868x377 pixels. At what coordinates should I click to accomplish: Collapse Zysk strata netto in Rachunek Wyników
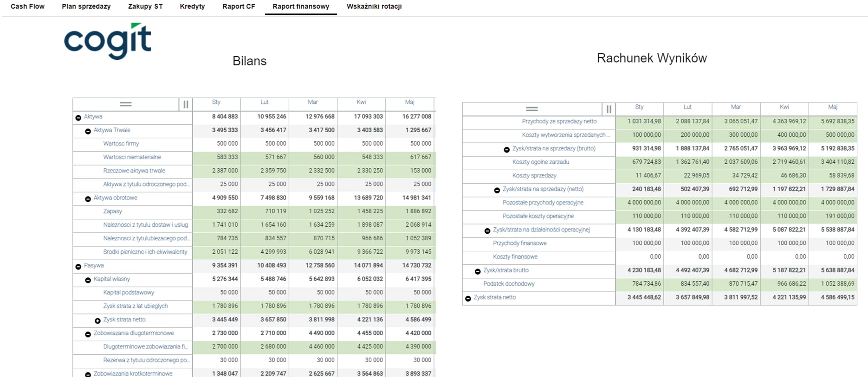coord(467,299)
